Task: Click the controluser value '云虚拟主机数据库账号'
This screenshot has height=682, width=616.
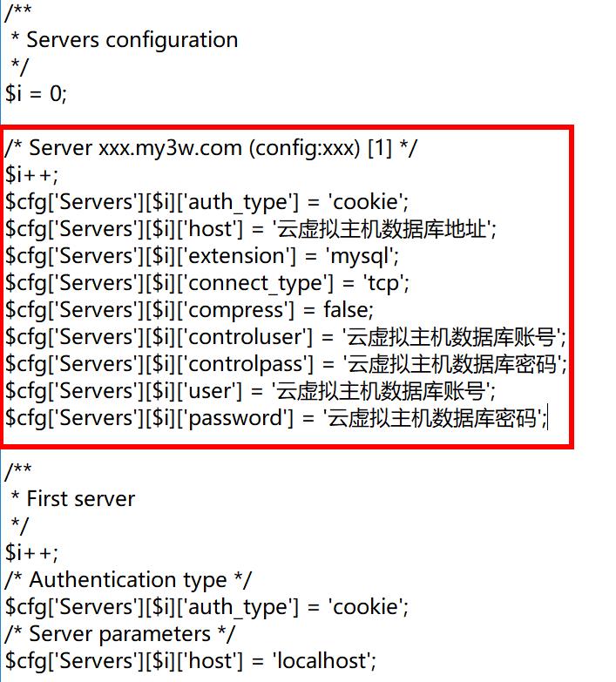Action: point(451,337)
